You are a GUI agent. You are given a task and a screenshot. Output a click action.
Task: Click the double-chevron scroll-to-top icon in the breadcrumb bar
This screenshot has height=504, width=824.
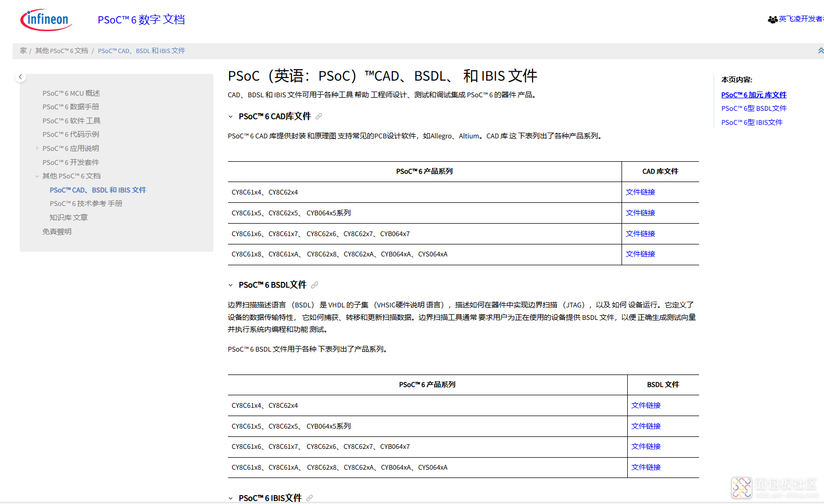[x=820, y=50]
